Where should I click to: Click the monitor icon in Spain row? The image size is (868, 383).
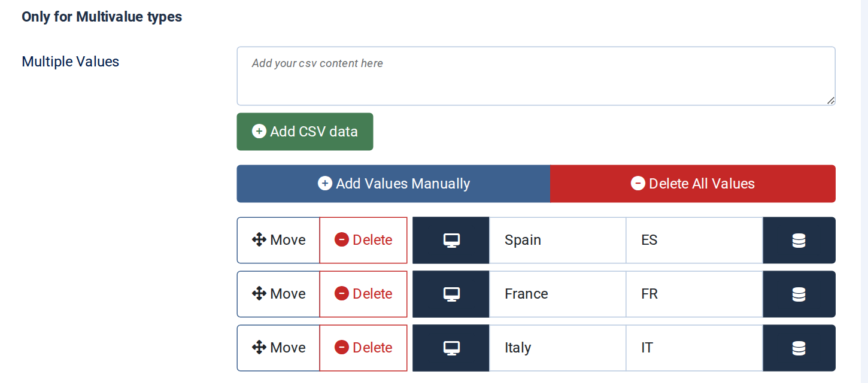tap(451, 240)
